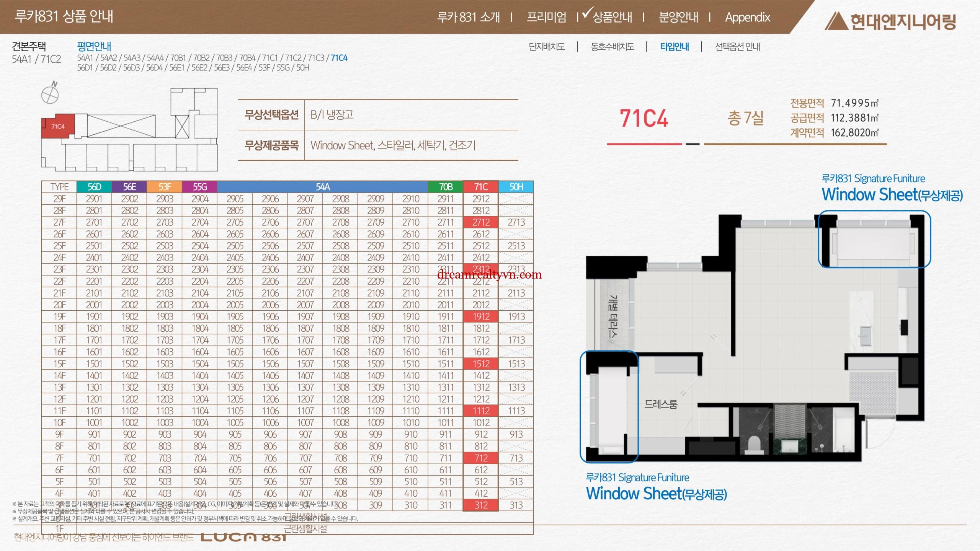Open the Appendix section

coord(747,17)
